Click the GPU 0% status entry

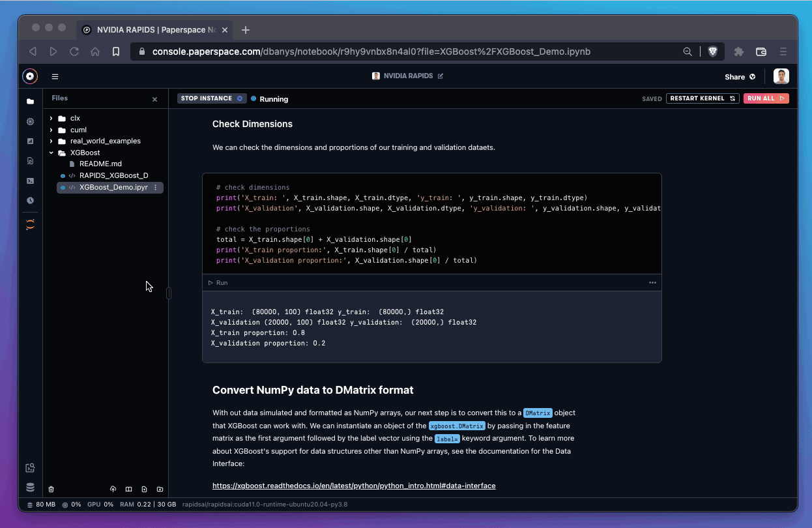tap(100, 505)
